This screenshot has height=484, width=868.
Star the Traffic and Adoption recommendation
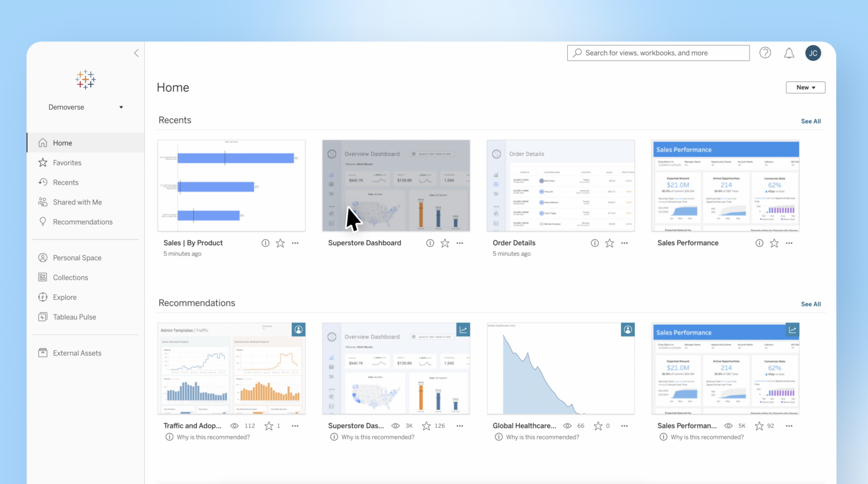pos(269,426)
